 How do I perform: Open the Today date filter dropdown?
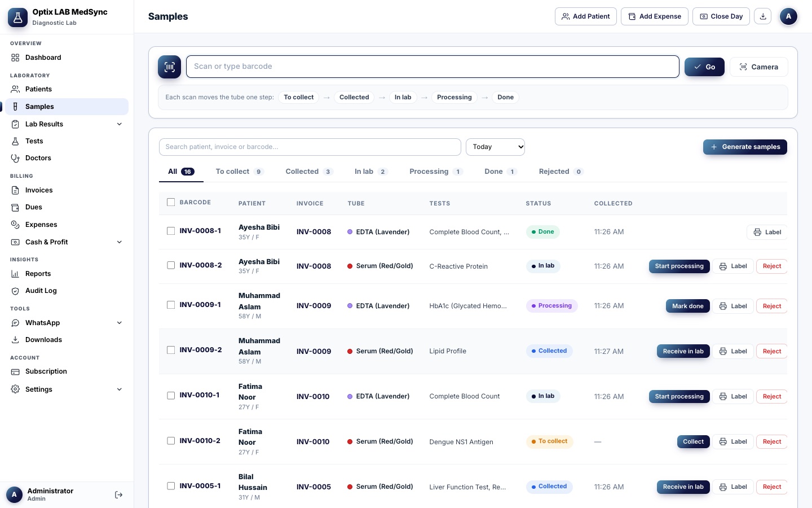(495, 147)
